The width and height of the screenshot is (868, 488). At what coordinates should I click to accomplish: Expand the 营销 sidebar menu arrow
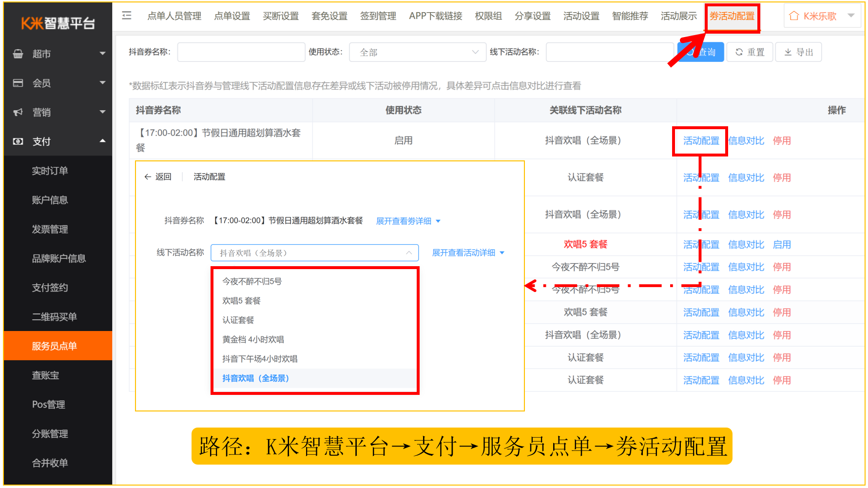(102, 112)
